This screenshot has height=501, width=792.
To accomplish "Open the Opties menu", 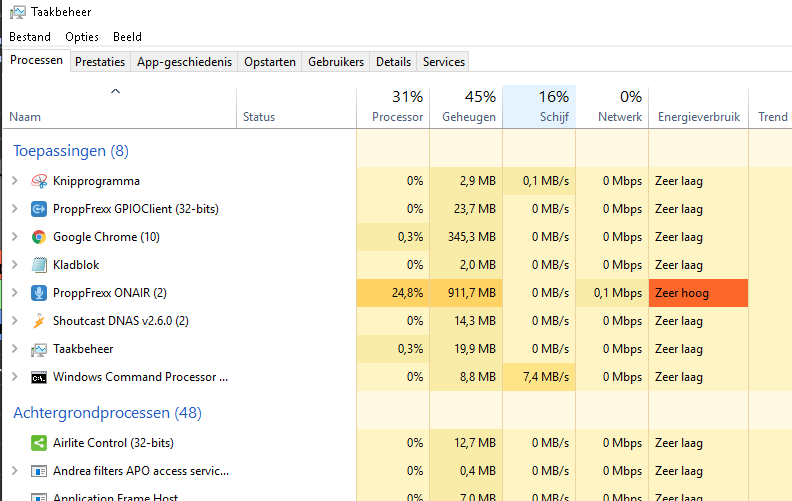I will point(82,37).
